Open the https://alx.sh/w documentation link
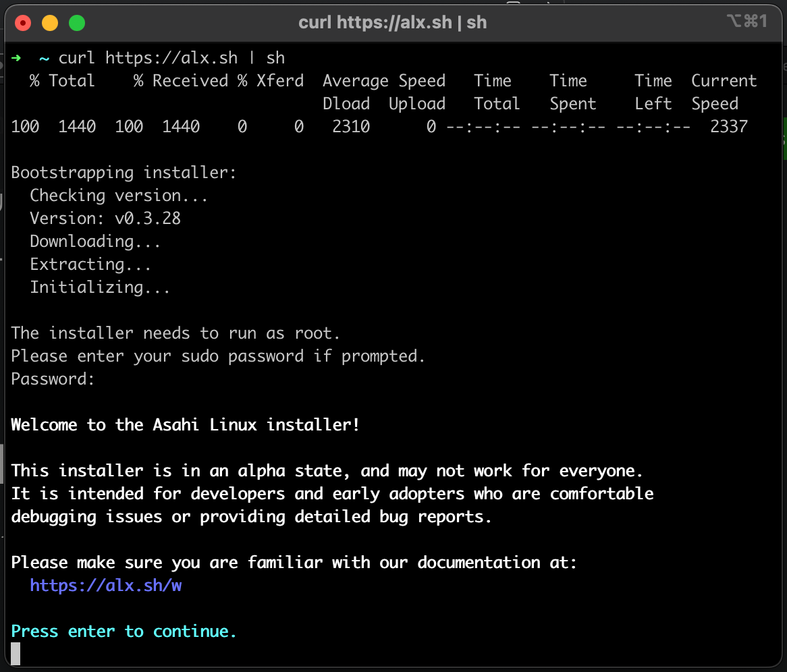 pyautogui.click(x=106, y=585)
